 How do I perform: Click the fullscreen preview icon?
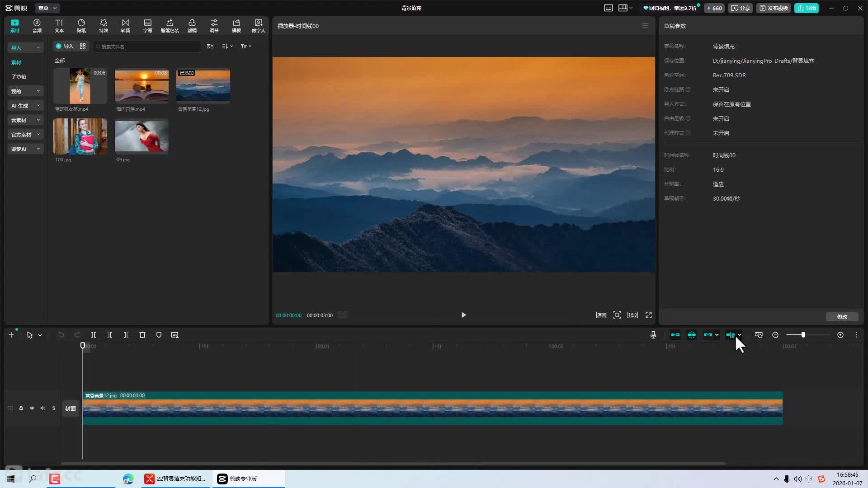[648, 315]
